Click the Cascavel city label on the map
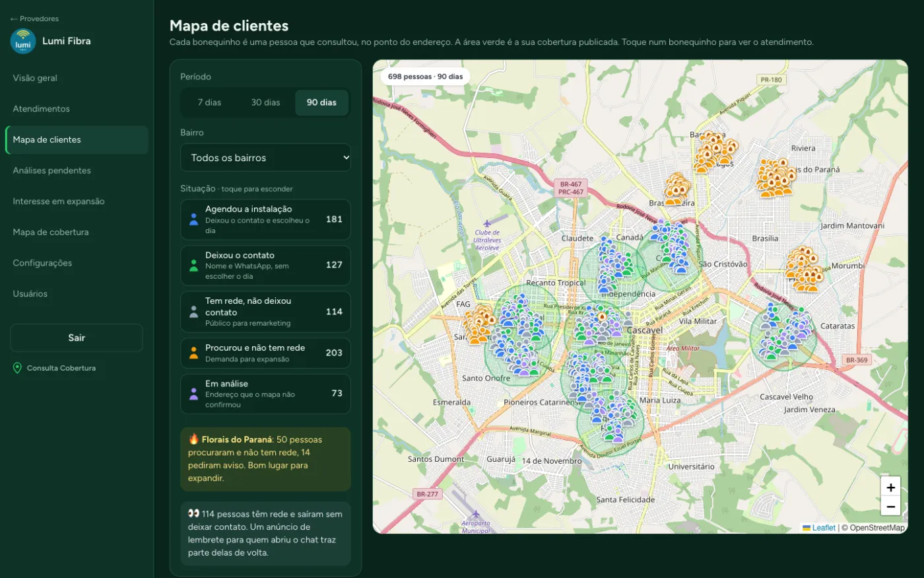The width and height of the screenshot is (924, 578). 645,330
